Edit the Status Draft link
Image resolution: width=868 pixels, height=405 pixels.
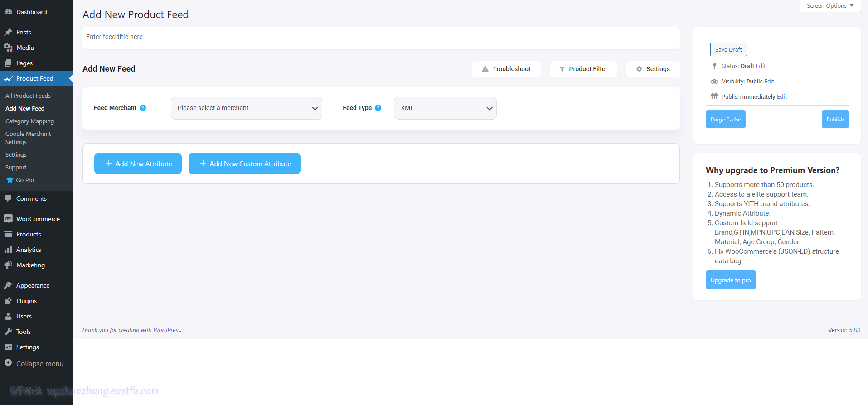click(x=761, y=66)
